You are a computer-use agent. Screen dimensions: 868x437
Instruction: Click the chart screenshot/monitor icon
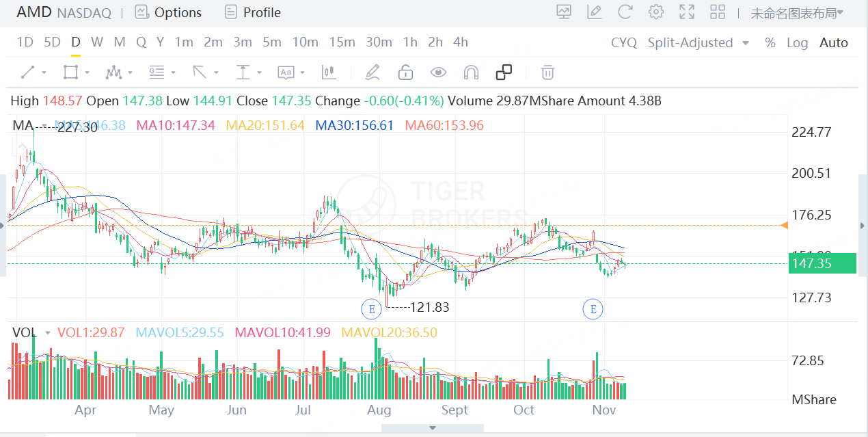pyautogui.click(x=564, y=12)
